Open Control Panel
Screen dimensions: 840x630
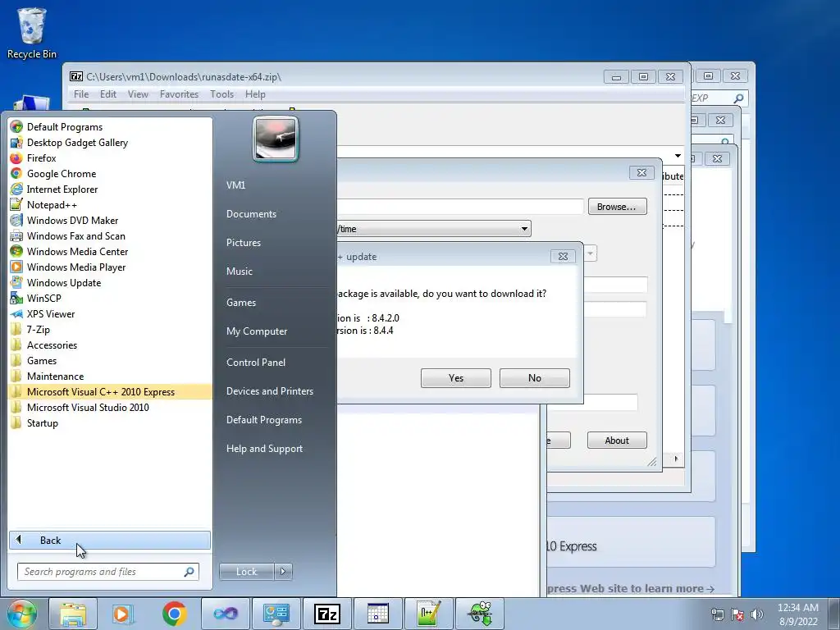(x=256, y=362)
